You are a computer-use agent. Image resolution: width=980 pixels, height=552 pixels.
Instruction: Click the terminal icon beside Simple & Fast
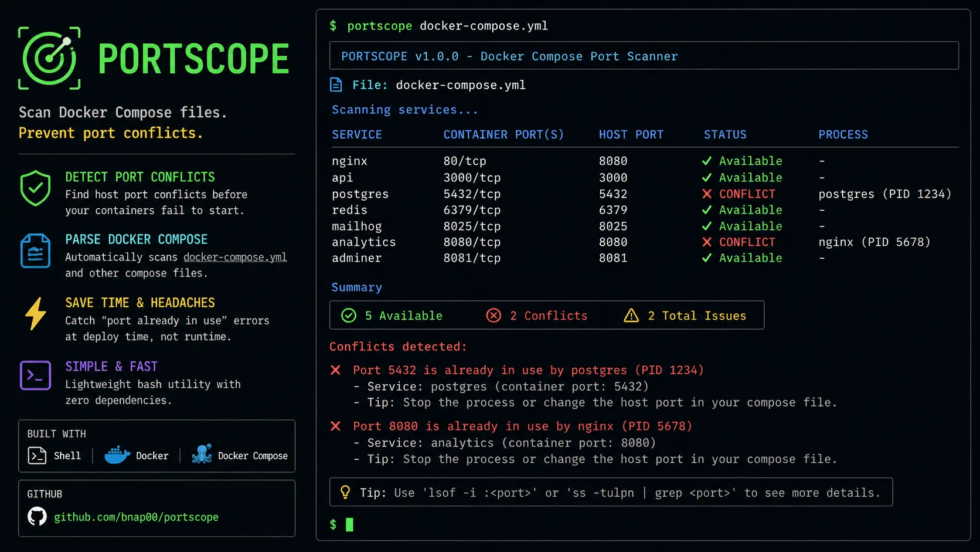(35, 375)
